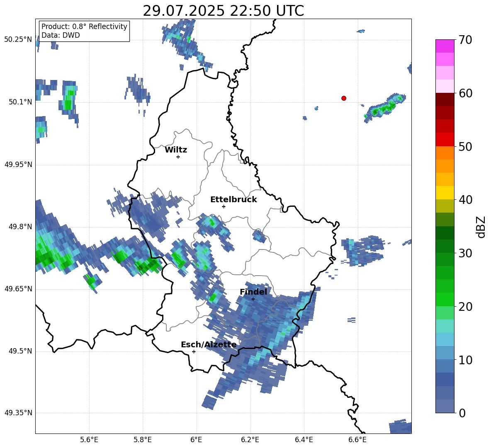Click the 60 value on the colorbar

click(x=465, y=93)
